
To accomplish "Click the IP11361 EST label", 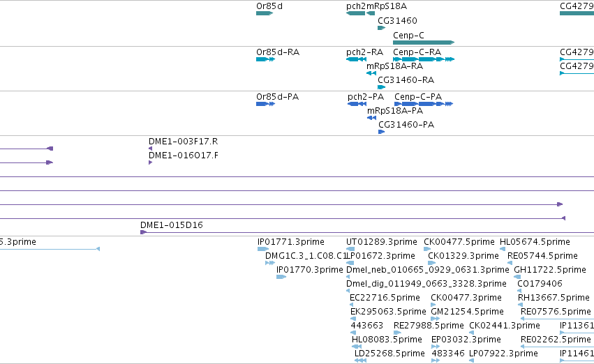I will click(x=577, y=326).
